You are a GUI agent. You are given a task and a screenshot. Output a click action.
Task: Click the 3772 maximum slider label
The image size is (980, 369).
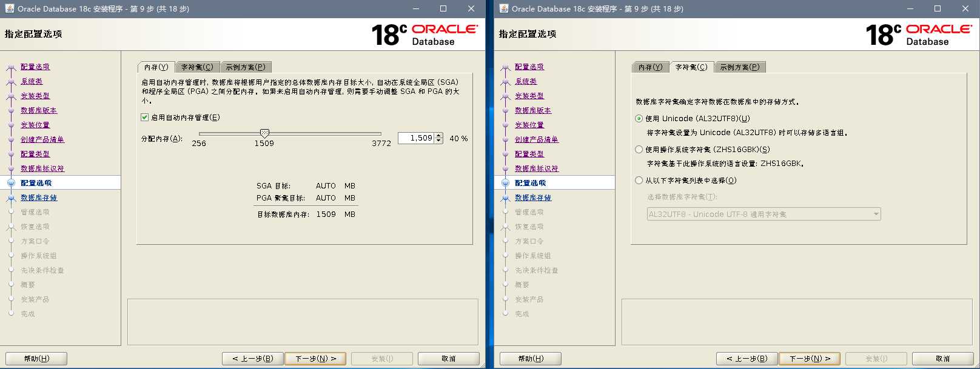pyautogui.click(x=381, y=144)
